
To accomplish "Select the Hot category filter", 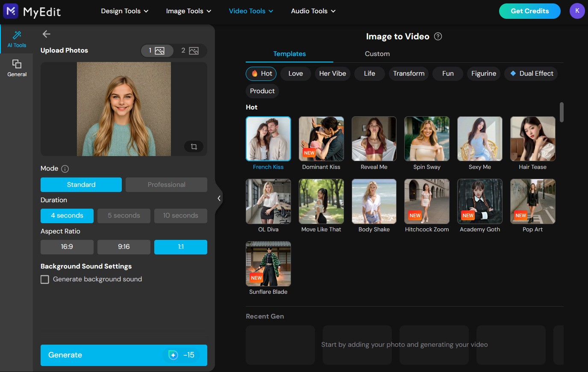I will 262,74.
